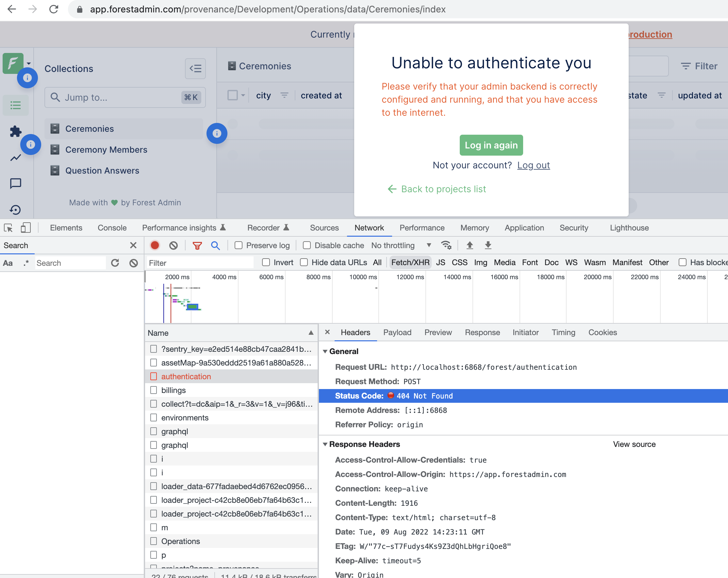Click the Log in again button
Viewport: 728px width, 578px height.
click(491, 145)
